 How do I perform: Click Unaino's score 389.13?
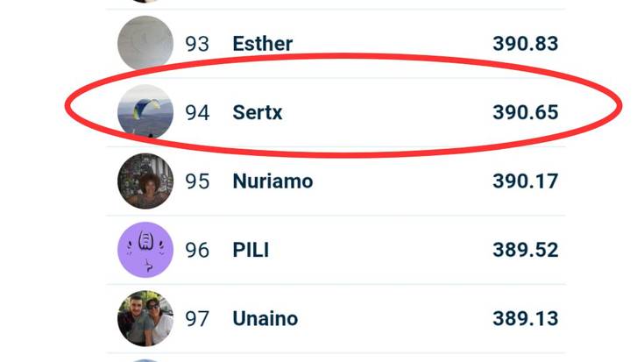coord(525,318)
